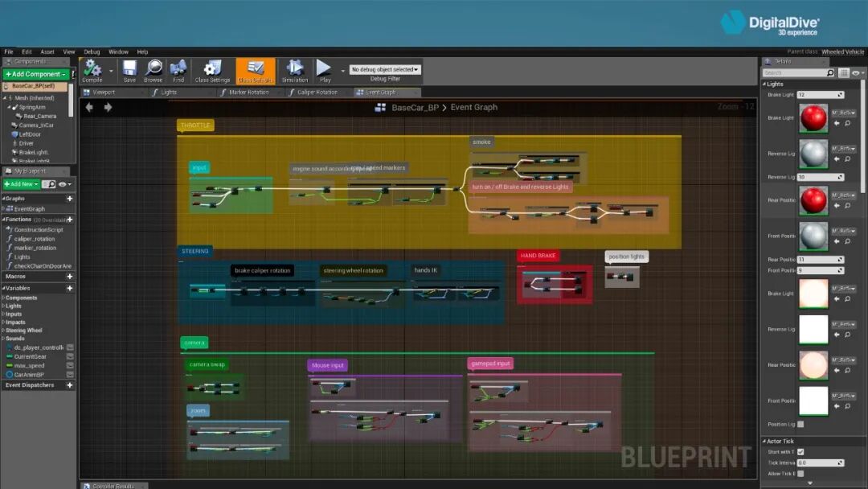Browse to first Front Position material asset
This screenshot has width=868, height=489.
tap(848, 241)
